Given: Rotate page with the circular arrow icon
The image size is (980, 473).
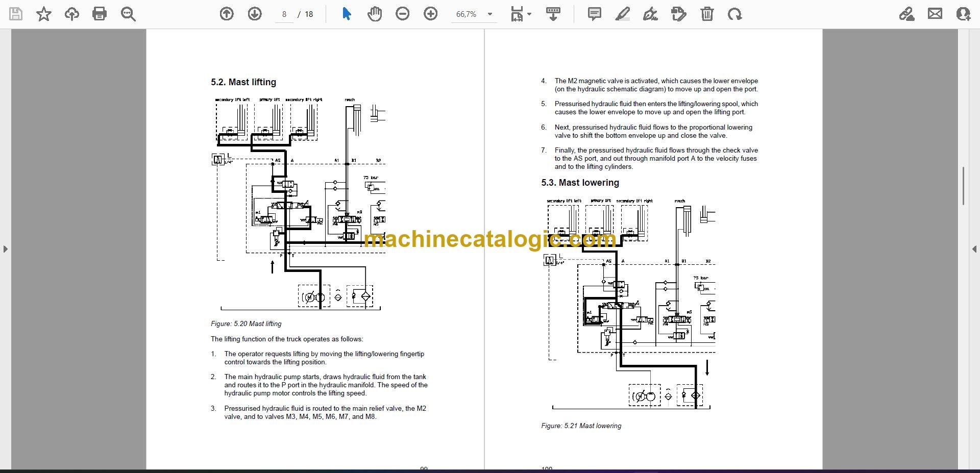Looking at the screenshot, I should (x=735, y=14).
